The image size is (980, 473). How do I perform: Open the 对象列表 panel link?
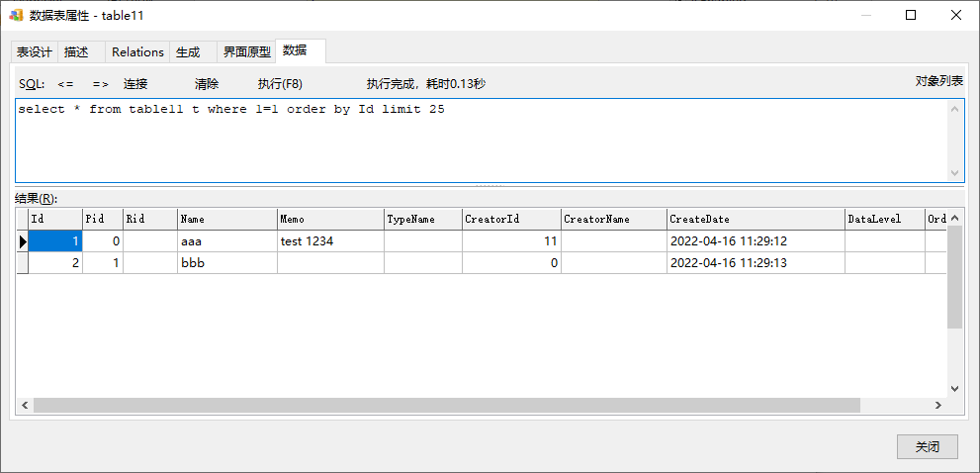click(939, 81)
